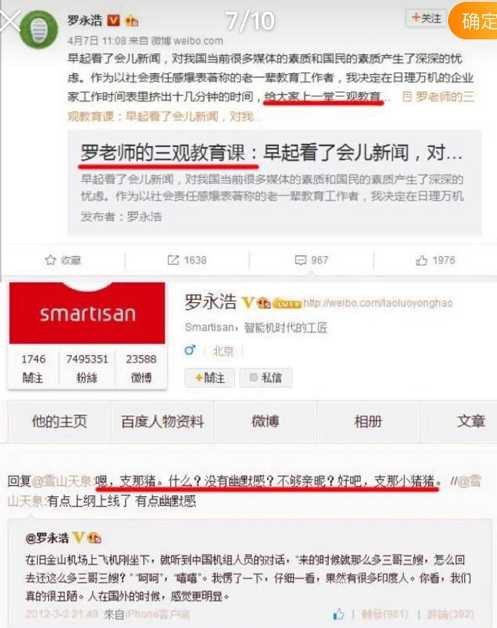This screenshot has height=628, width=497.
Task: Click the 私信 private message button
Action: point(266,377)
